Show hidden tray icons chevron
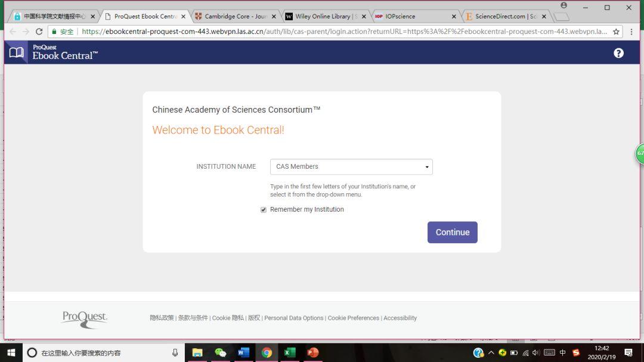Screen dimensions: 644x362 pyautogui.click(x=491, y=352)
